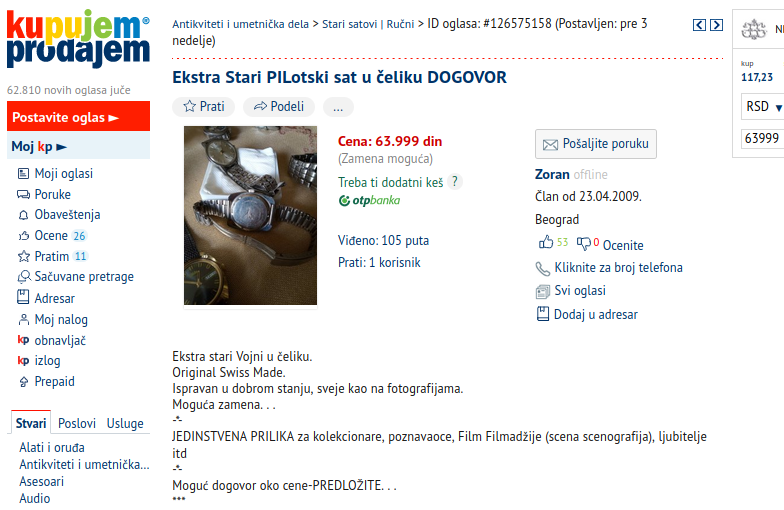784x510 pixels.
Task: Go to next ad with right arrow
Action: tap(716, 25)
